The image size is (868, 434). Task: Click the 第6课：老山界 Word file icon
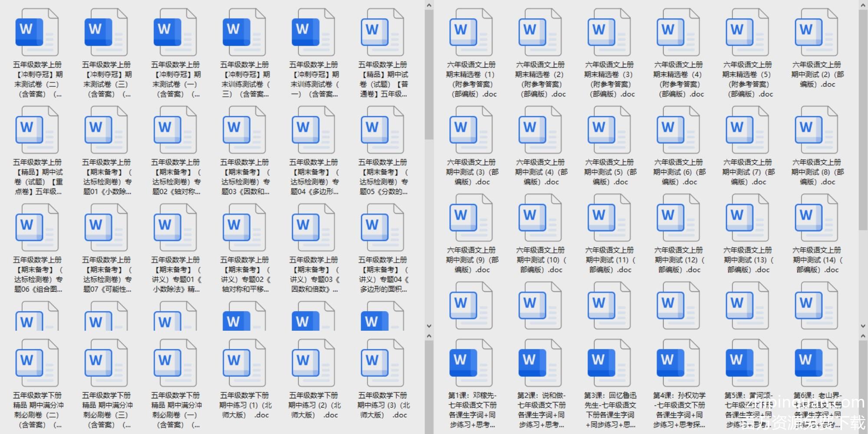tap(816, 363)
